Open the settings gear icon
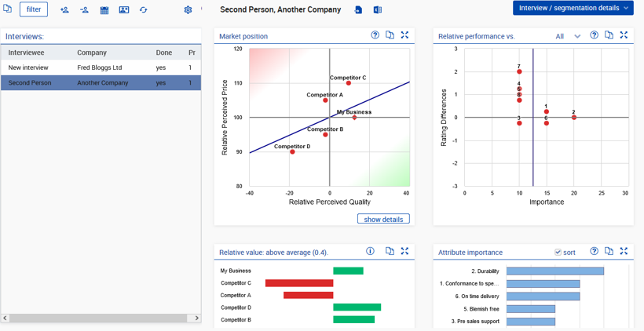Image resolution: width=644 pixels, height=331 pixels. [188, 10]
